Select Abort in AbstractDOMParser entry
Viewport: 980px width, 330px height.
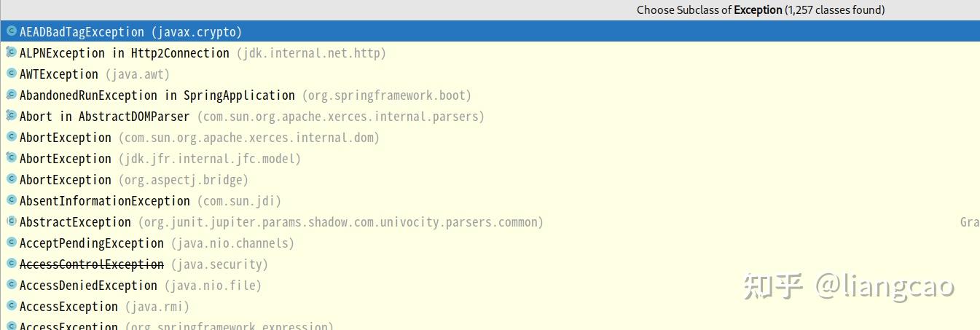tap(104, 117)
